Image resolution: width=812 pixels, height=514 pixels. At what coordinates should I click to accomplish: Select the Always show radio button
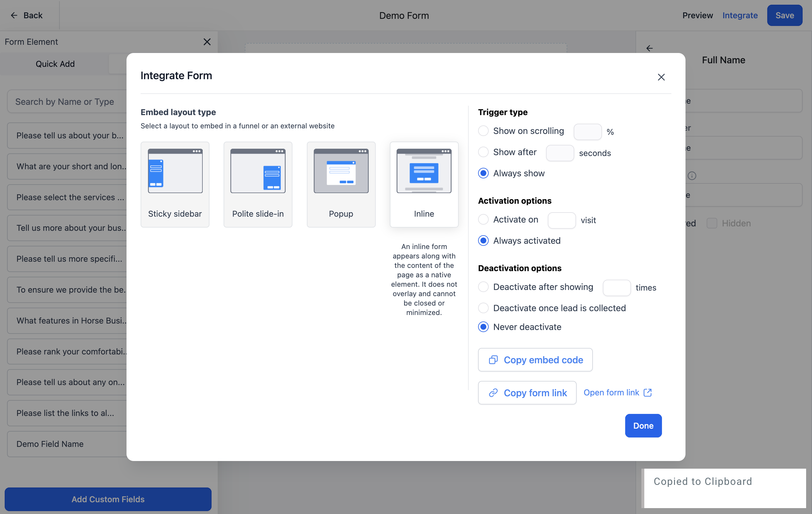click(x=483, y=173)
